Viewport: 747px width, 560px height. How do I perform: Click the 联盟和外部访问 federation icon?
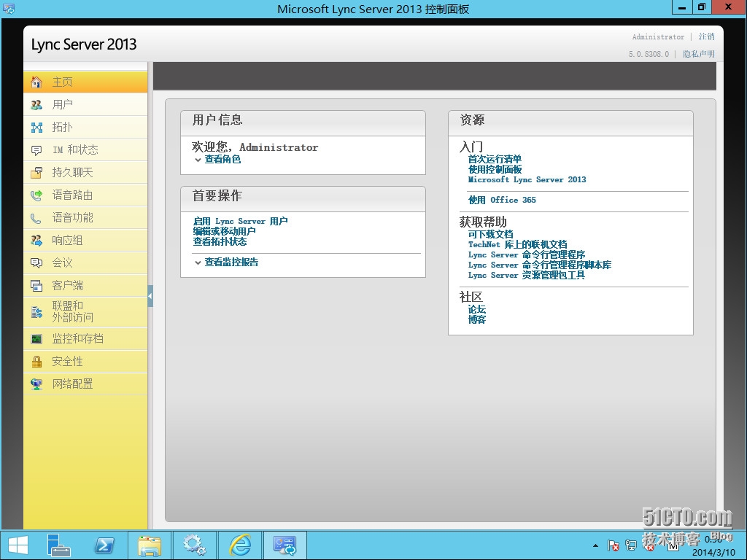coord(36,312)
